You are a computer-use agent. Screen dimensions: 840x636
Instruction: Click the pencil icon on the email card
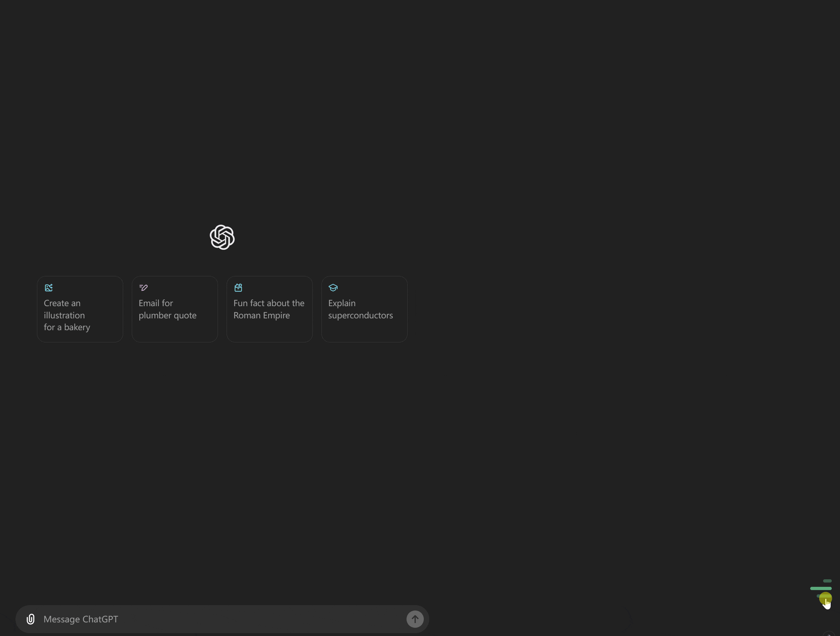tap(143, 287)
